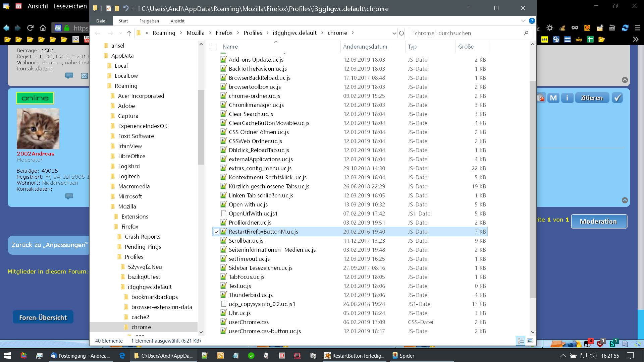Click the Foren-Übersicht button

click(43, 317)
